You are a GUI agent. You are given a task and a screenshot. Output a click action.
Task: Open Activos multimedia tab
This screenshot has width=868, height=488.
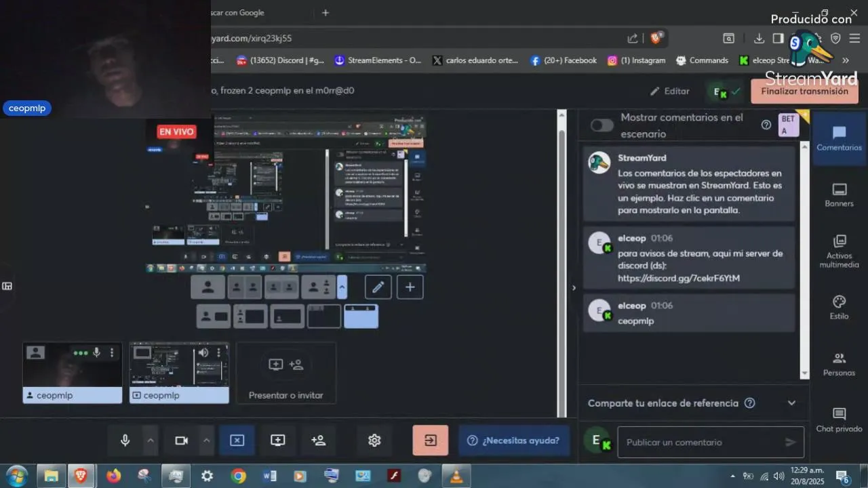(839, 251)
